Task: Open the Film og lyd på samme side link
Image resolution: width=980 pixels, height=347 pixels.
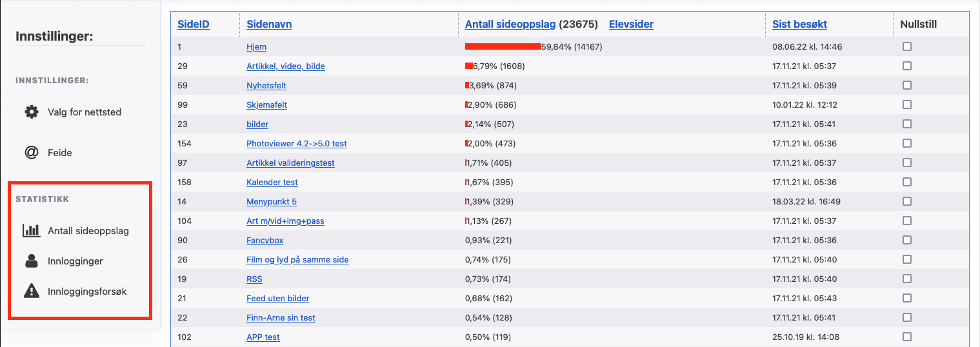Action: tap(297, 259)
